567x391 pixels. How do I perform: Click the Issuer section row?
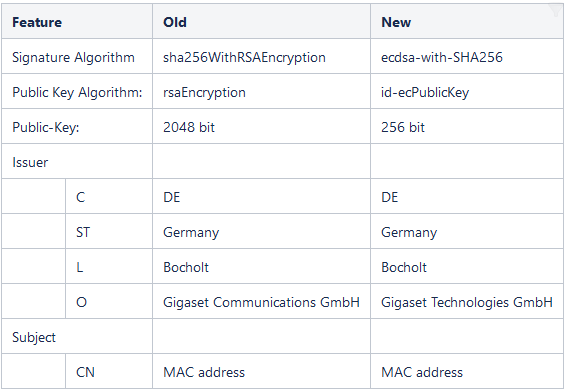click(x=282, y=161)
